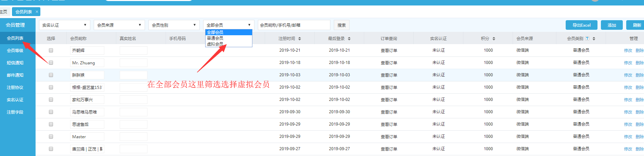Sort members by 积分 arrow icon
This screenshot has height=156, width=644.
494,39
